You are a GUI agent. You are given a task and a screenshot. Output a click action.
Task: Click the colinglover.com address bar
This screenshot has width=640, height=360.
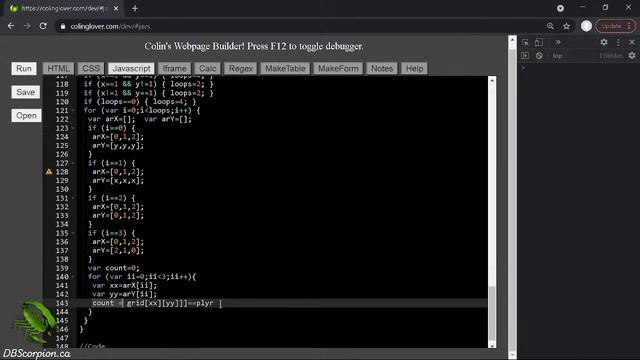pyautogui.click(x=302, y=27)
